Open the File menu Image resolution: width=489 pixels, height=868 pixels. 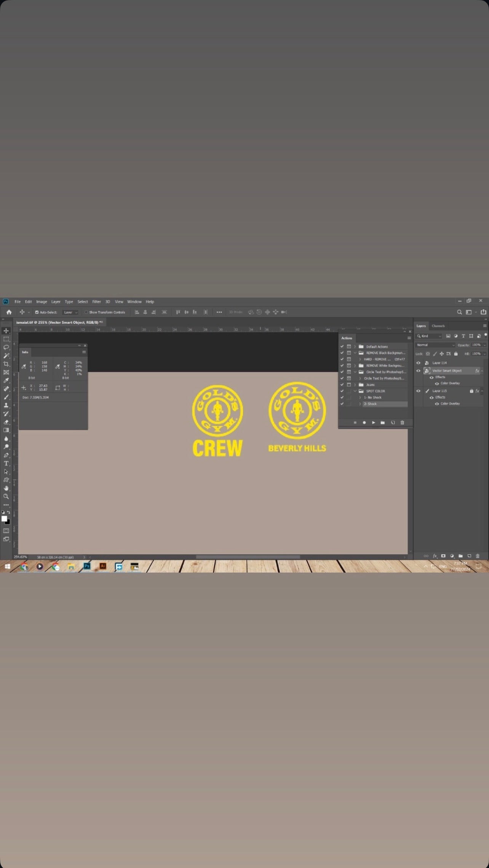pos(18,302)
